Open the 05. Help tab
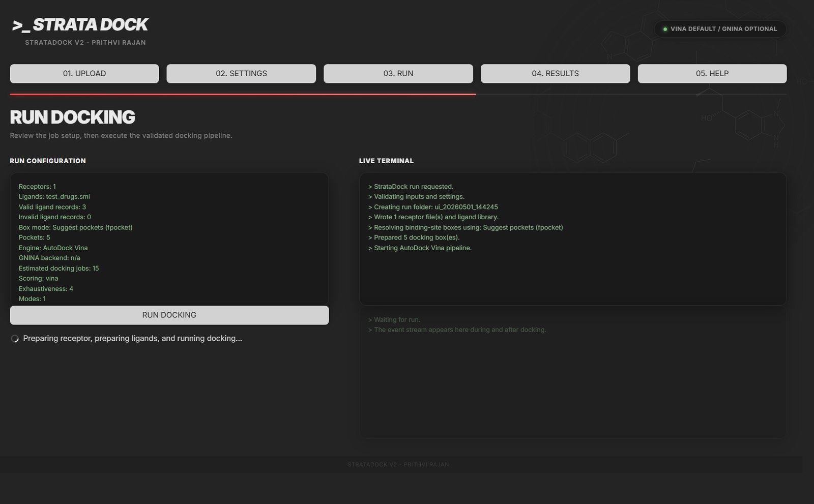The image size is (814, 504). pos(712,73)
